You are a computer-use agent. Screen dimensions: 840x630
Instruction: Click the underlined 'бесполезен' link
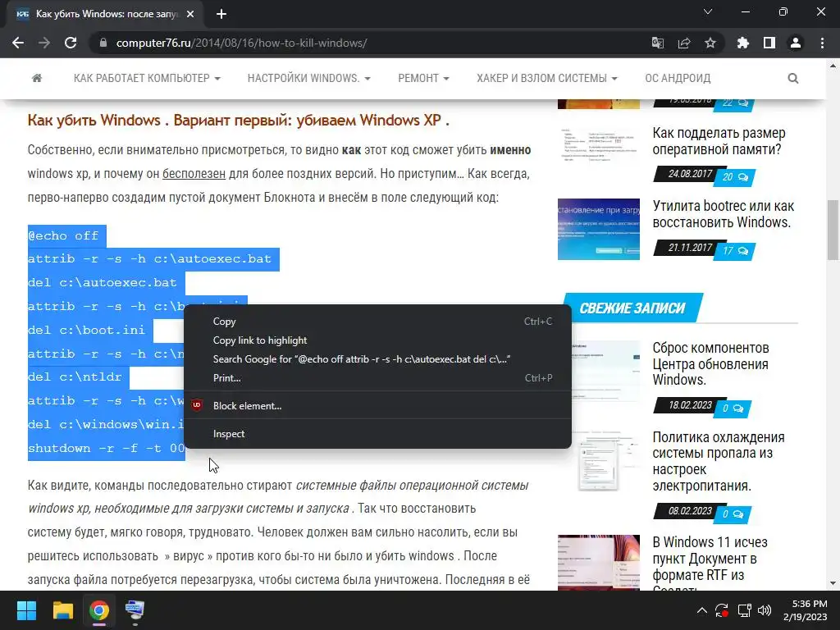tap(194, 174)
